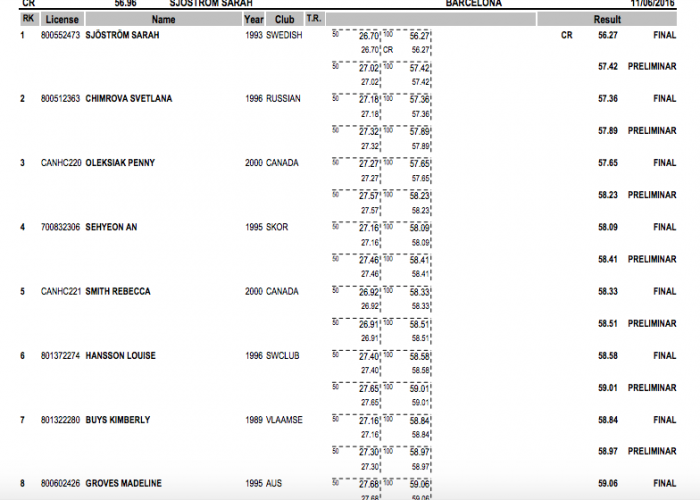
Task: Click PRELIMINAR label beside result 57.42
Action: point(652,66)
